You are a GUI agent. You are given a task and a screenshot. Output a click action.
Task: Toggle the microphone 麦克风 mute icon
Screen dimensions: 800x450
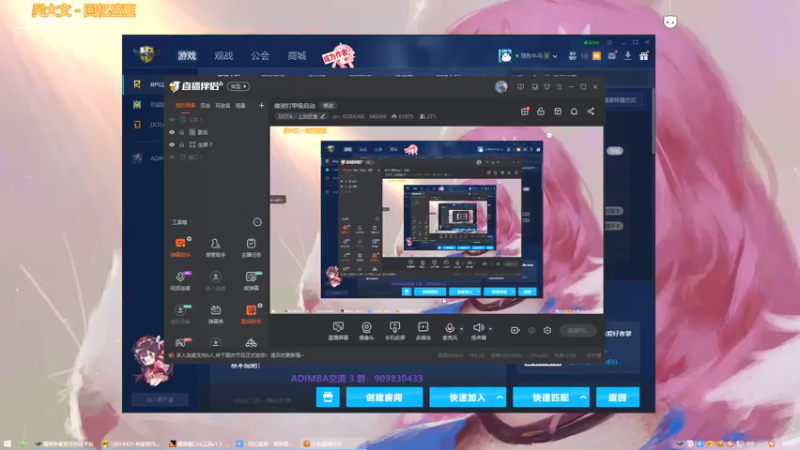click(449, 328)
